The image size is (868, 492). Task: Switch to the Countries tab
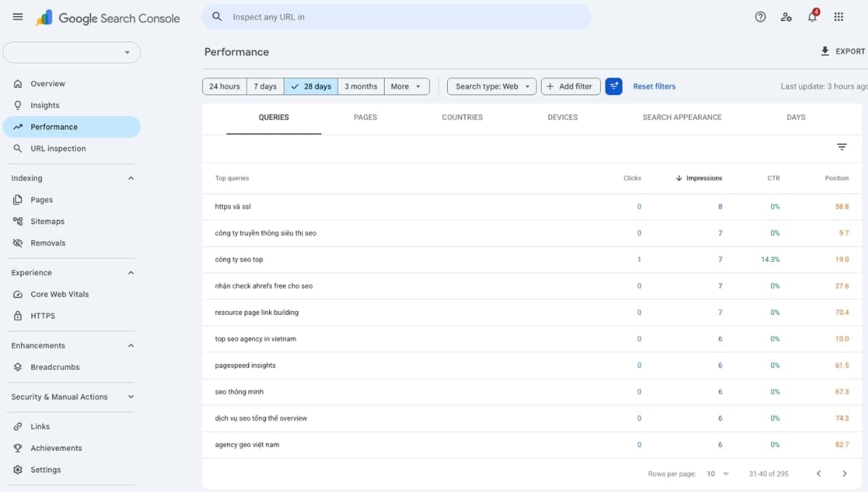coord(462,117)
